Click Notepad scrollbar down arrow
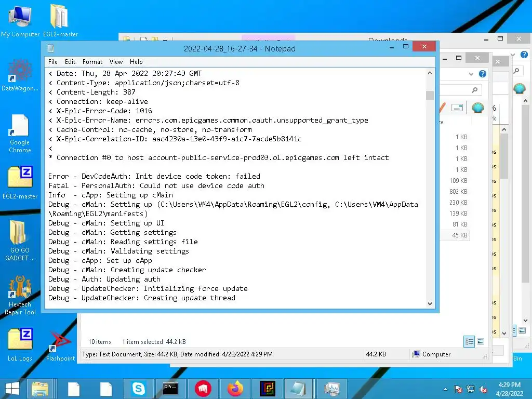Viewport: 532px width, 399px height. tap(430, 303)
